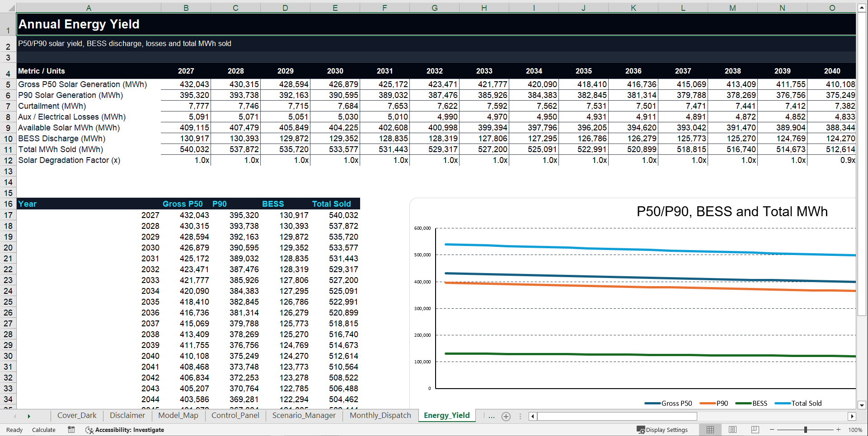868x436 pixels.
Task: Click the vertical scrollbar down arrow
Action: coord(862,405)
